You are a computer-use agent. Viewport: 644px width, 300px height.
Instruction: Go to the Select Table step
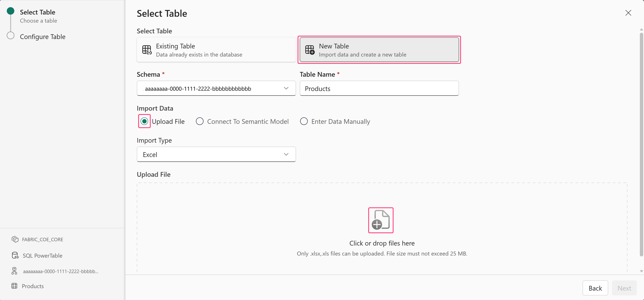[x=37, y=12]
